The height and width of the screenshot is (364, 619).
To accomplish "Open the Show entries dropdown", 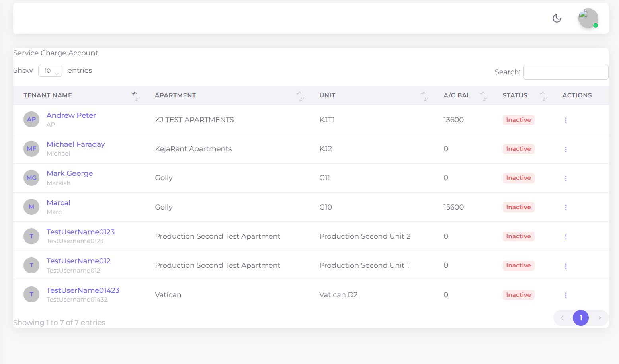I will [50, 70].
